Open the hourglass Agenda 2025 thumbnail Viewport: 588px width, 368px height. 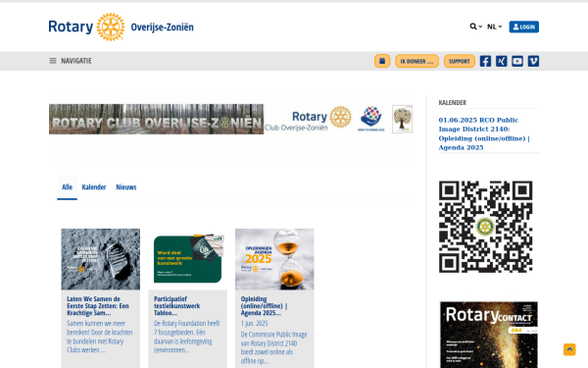pyautogui.click(x=274, y=259)
